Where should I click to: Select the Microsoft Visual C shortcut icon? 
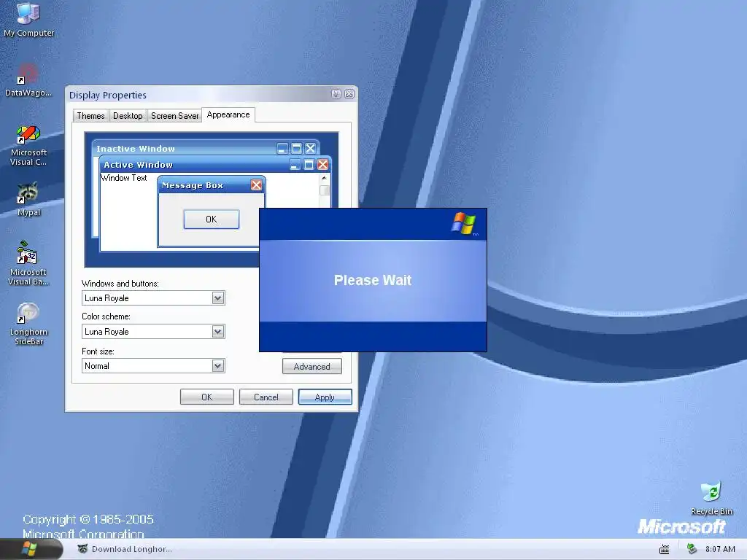point(28,146)
